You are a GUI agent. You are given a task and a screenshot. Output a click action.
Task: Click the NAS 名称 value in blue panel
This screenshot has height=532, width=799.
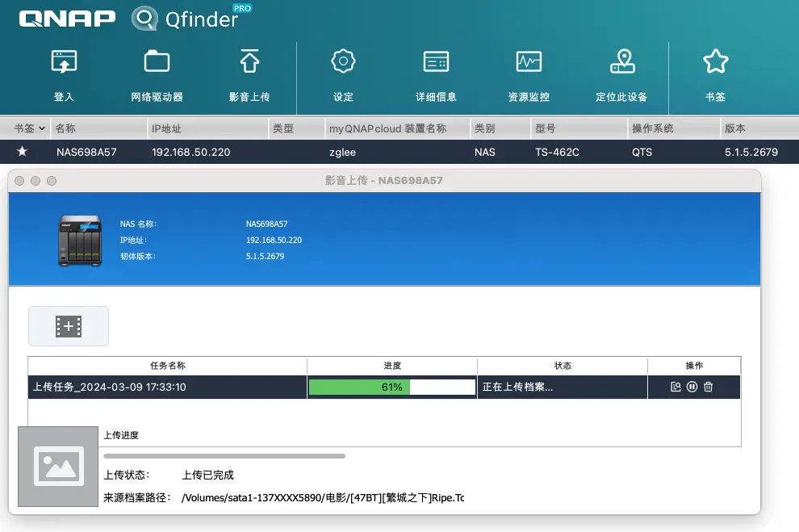(266, 224)
